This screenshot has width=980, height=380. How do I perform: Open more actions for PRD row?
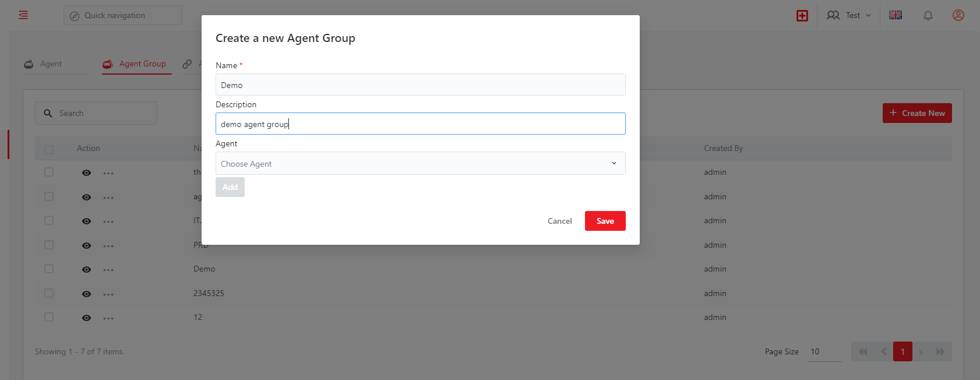pos(108,247)
